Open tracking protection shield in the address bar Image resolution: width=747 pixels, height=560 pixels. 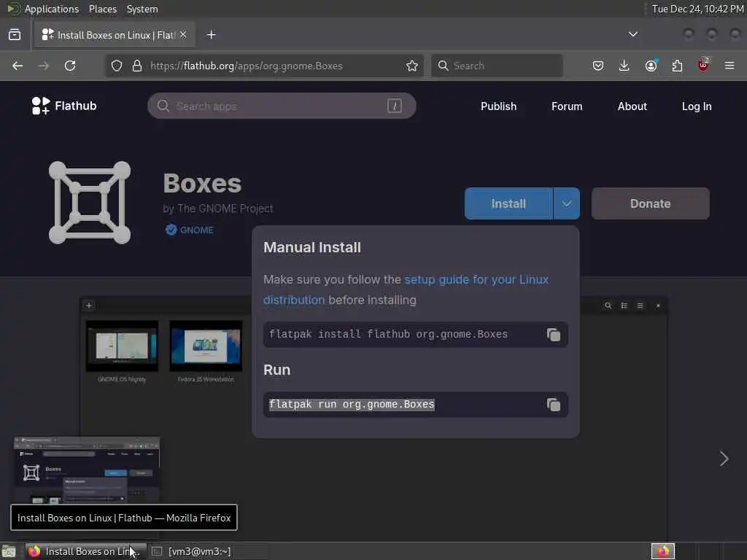[x=117, y=66]
